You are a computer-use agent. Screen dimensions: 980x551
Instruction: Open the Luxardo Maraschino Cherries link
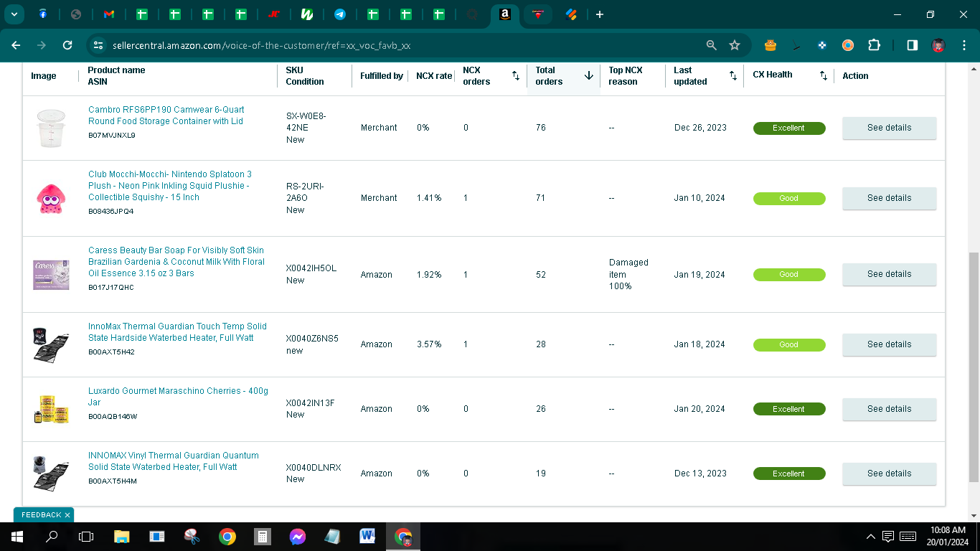178,397
